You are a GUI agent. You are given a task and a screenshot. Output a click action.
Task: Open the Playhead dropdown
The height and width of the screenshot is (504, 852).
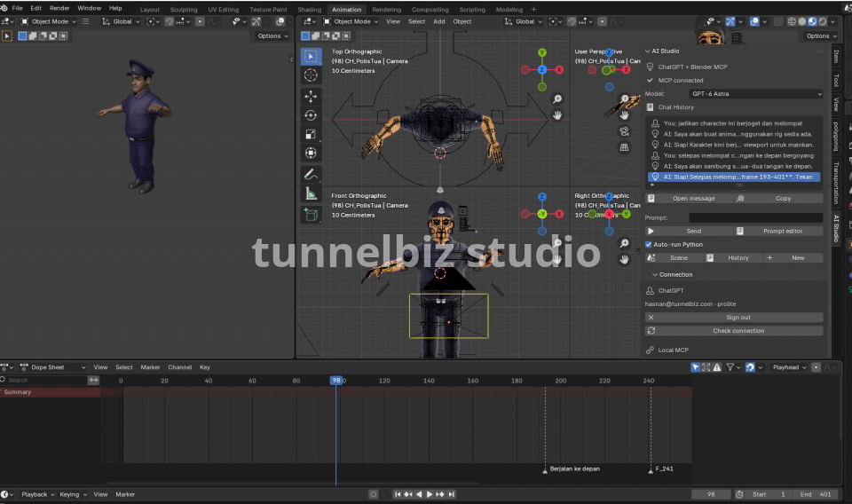click(789, 367)
